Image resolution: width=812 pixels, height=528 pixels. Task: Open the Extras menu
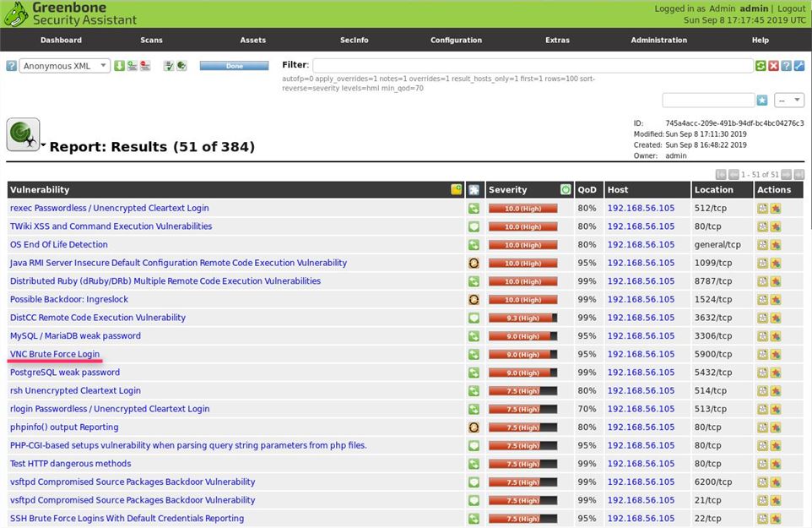coord(557,40)
